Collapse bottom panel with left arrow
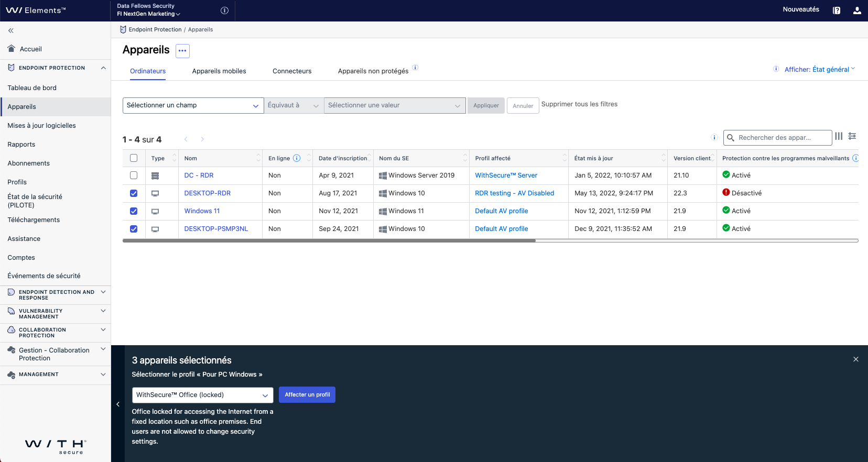The width and height of the screenshot is (868, 462). 118,404
